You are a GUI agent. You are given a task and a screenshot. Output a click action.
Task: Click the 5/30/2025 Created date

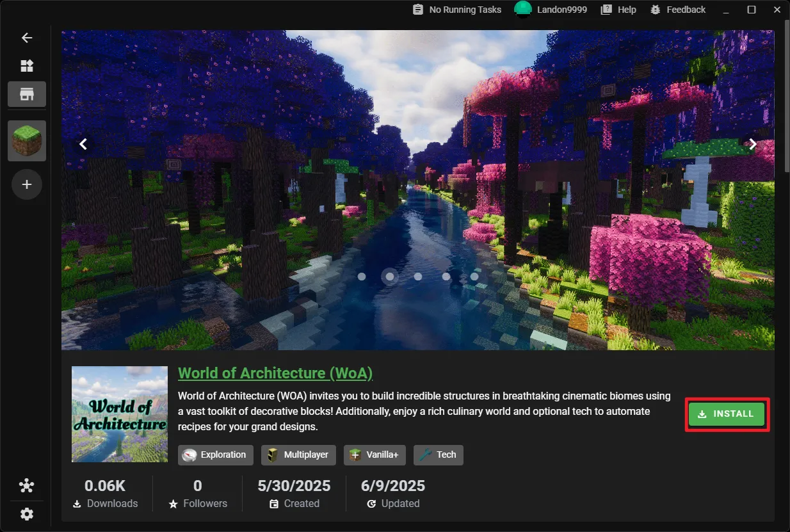[294, 494]
